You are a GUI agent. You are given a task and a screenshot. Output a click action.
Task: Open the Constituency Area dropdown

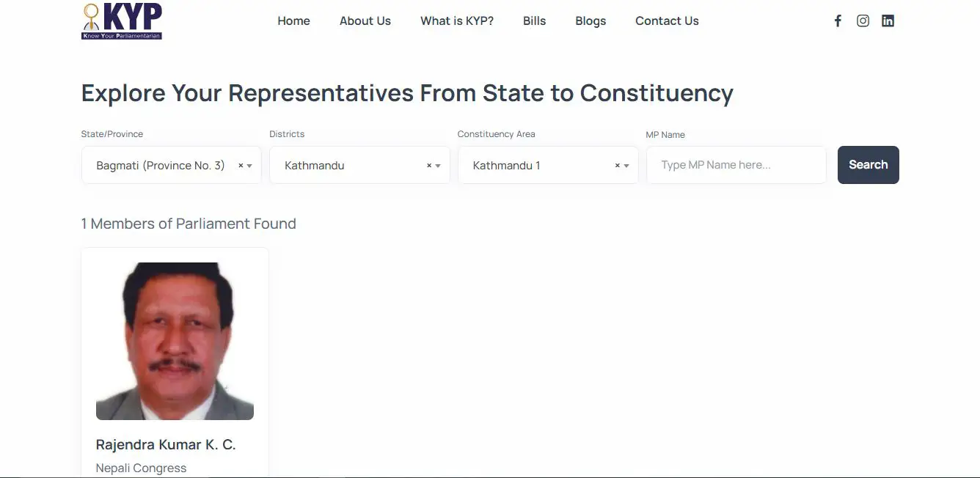(627, 165)
